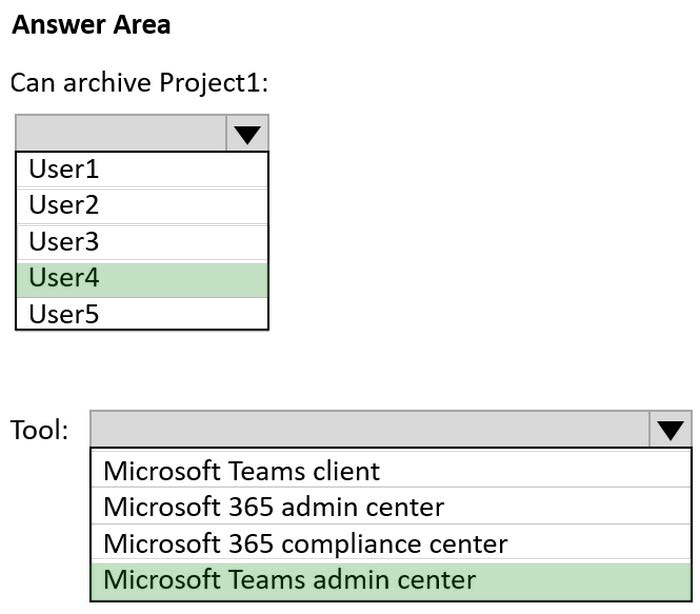This screenshot has height=614, width=700.
Task: Pick User5 from the user list
Action: point(142,314)
